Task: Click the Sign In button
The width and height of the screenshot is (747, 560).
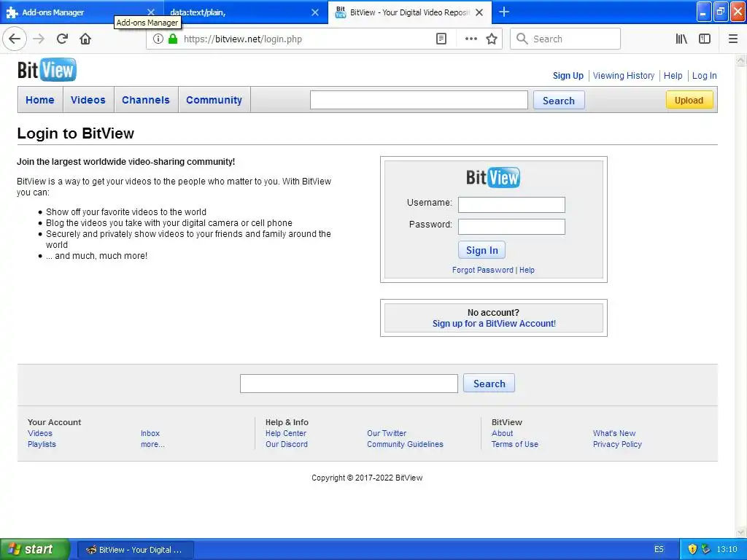Action: click(x=481, y=250)
